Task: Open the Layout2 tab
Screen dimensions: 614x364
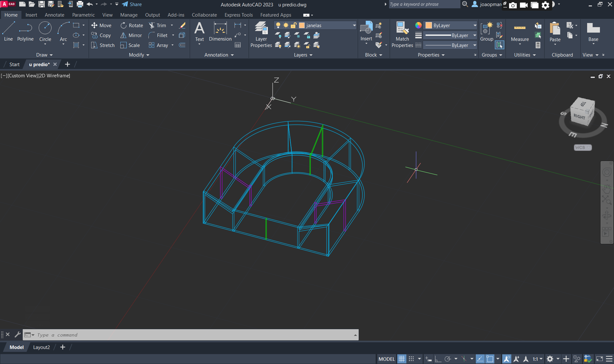Action: pos(42,347)
